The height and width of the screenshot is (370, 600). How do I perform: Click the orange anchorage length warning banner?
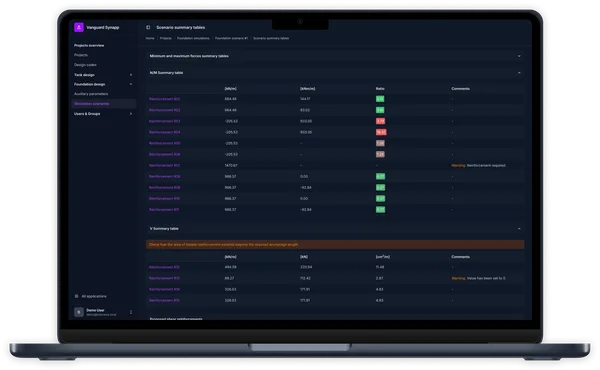(335, 244)
